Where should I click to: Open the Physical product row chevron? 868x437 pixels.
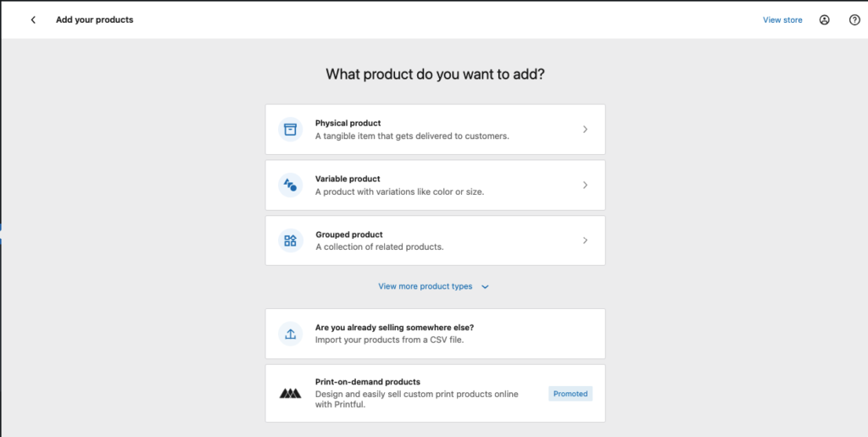[x=585, y=130]
